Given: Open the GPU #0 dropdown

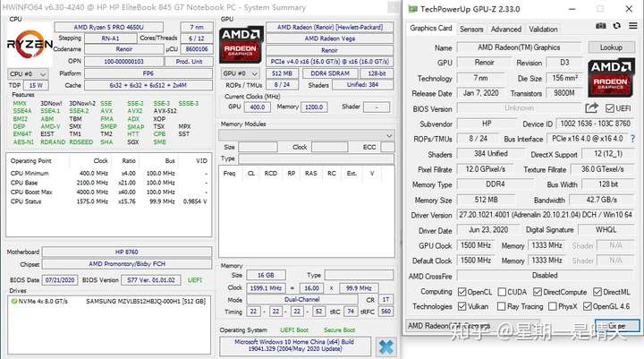Looking at the screenshot, I should [x=241, y=73].
